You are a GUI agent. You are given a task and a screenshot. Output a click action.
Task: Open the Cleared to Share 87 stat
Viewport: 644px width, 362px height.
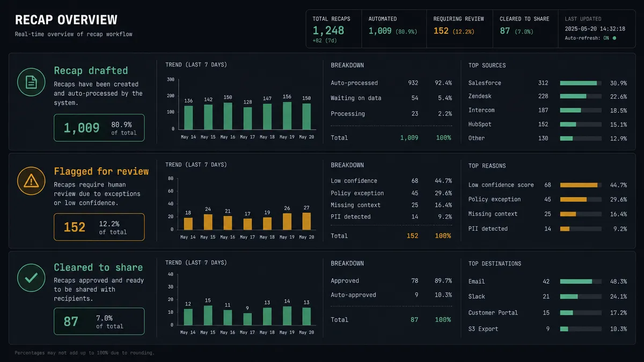coord(525,29)
